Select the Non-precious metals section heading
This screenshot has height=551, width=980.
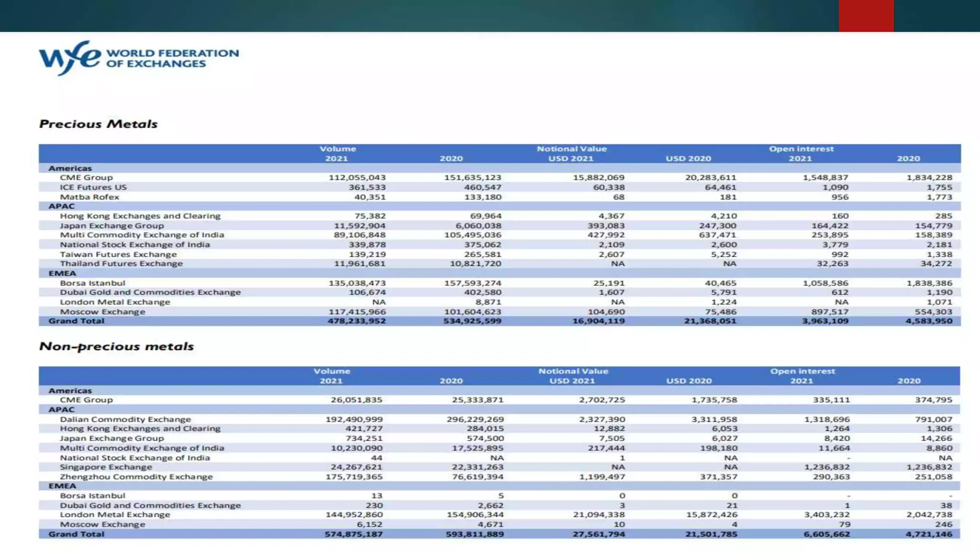pos(116,346)
